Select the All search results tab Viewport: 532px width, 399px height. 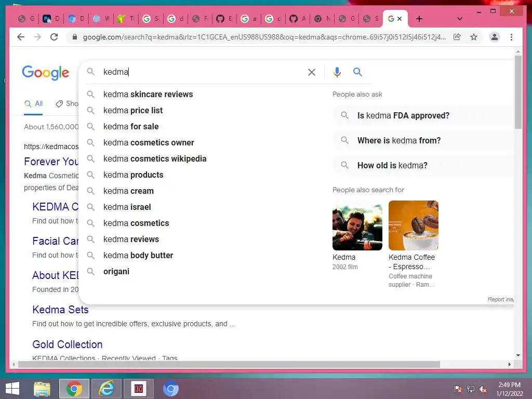33,103
